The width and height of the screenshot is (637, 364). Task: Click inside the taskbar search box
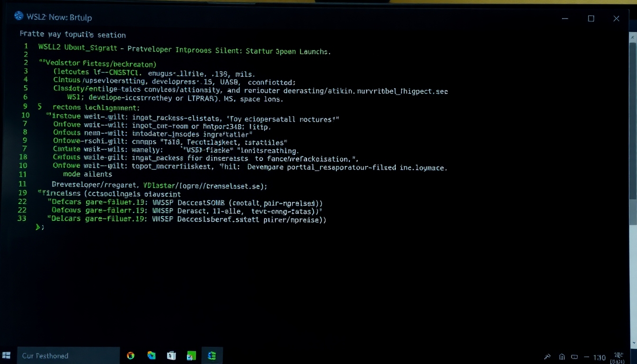pos(66,355)
